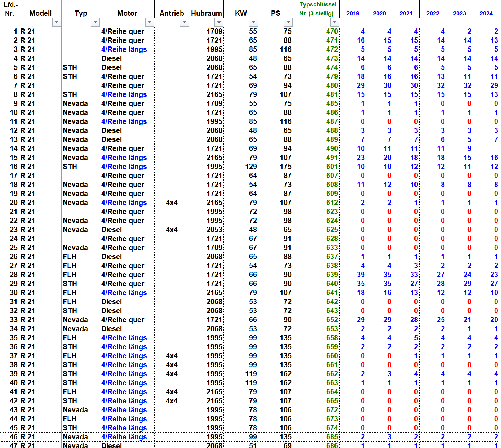Open the Antrieb filter dropdown
Screen dimensions: 501x448
[184, 22]
